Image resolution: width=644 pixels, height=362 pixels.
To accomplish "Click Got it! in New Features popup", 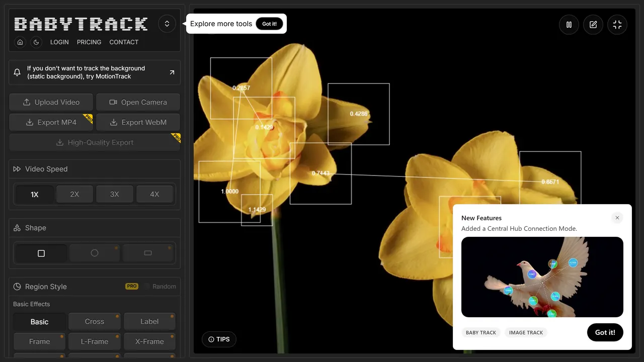I will pyautogui.click(x=605, y=332).
